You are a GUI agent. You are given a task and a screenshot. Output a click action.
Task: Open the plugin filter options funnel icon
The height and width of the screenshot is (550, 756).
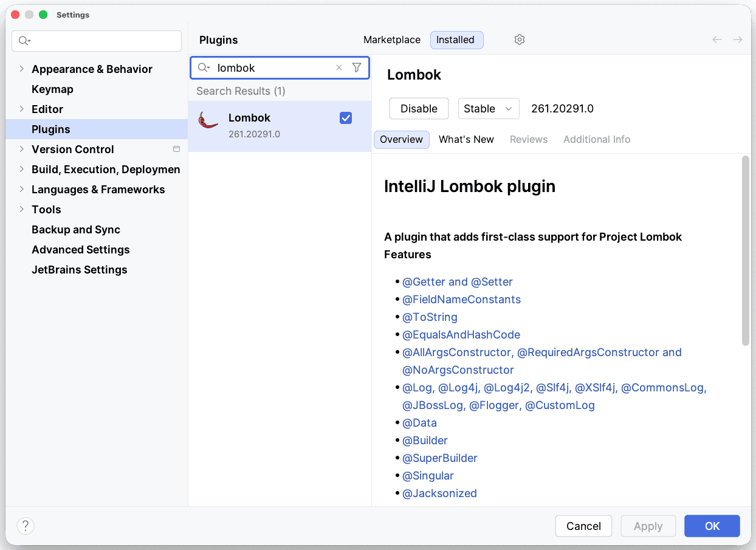coord(357,67)
